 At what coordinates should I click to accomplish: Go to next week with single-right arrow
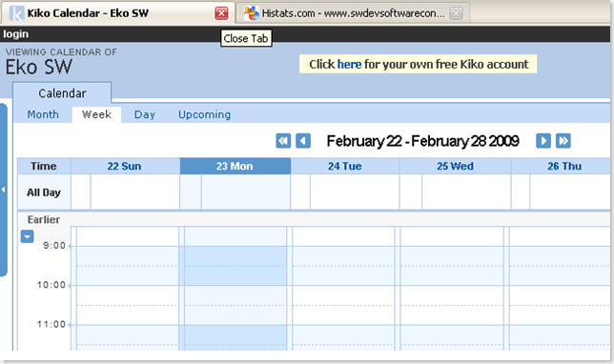pos(543,141)
